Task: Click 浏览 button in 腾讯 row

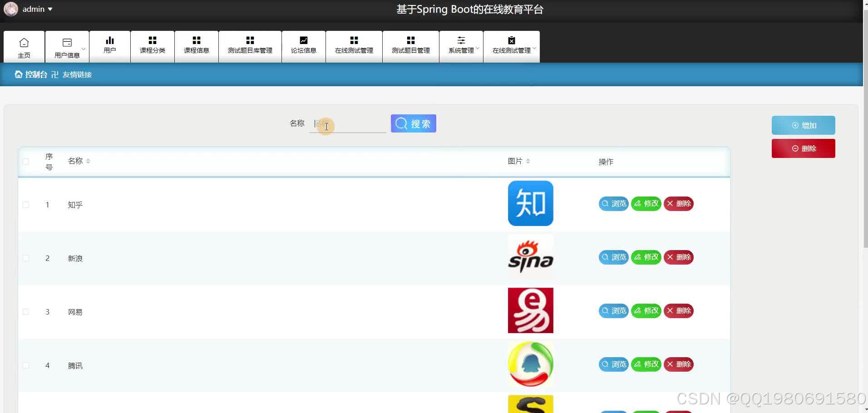Action: click(x=614, y=364)
